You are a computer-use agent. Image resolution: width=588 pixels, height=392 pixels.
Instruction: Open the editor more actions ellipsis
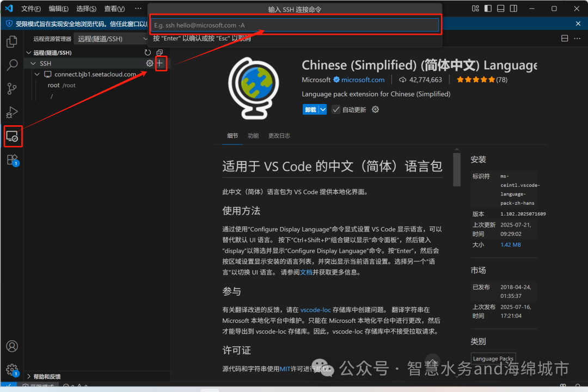click(577, 38)
